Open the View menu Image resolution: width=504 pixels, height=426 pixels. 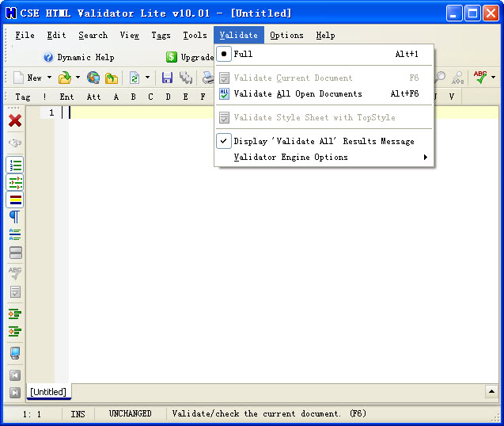point(129,35)
